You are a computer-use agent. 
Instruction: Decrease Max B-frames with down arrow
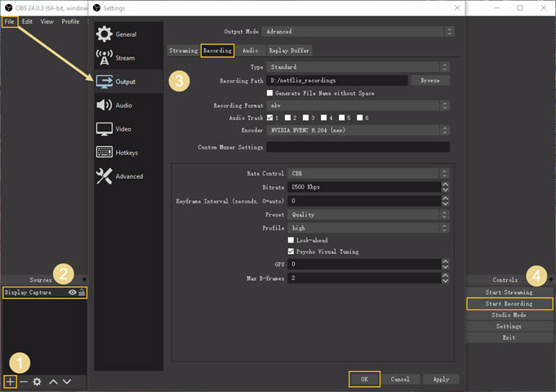445,281
